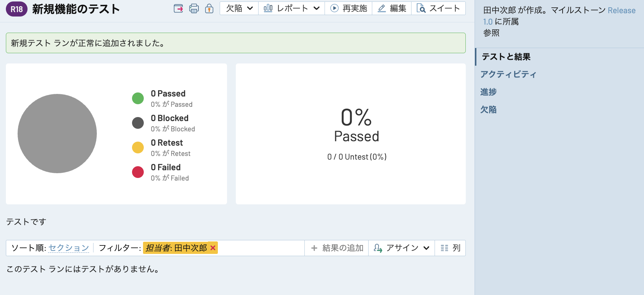The width and height of the screenshot is (644, 295).
Task: Open the 欠陥 sidebar tab
Action: (x=489, y=109)
